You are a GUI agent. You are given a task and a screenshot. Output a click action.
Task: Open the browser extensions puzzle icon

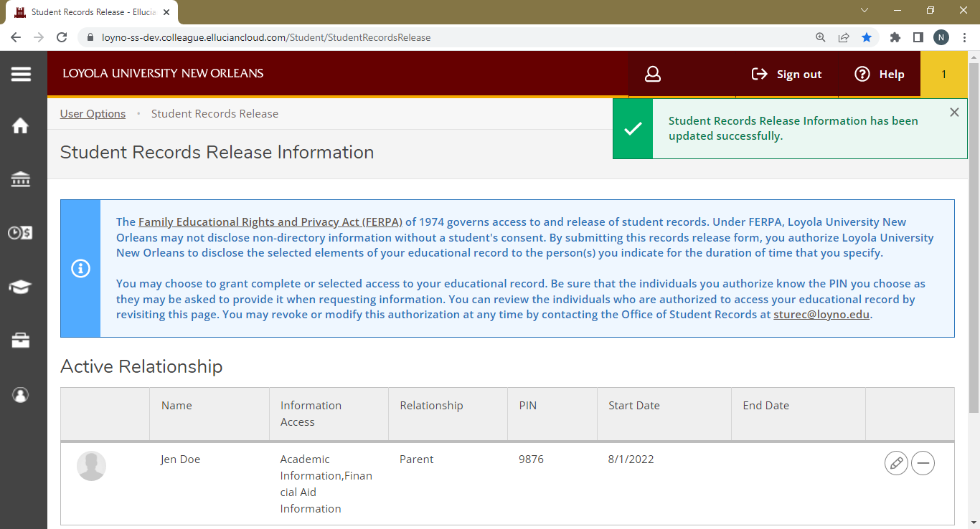(895, 37)
